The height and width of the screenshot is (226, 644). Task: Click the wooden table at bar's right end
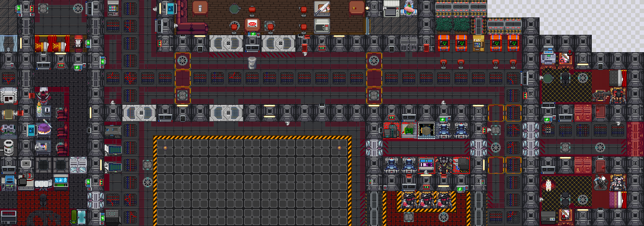click(357, 8)
